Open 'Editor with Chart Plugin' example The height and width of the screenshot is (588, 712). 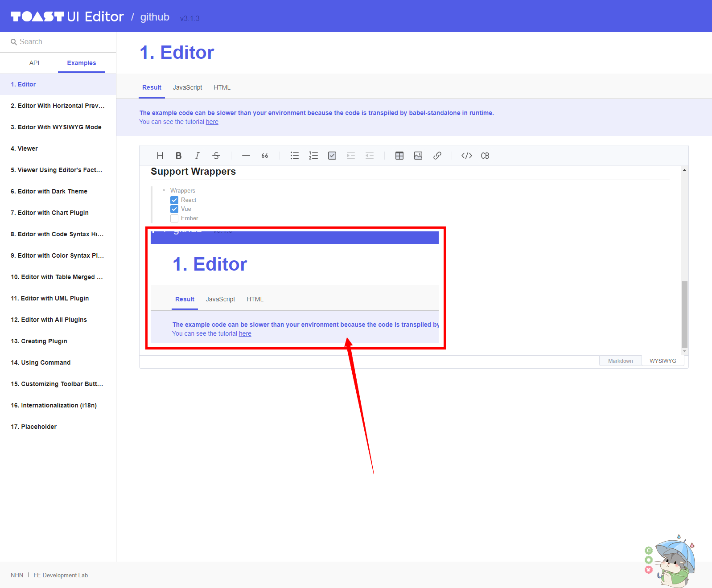click(x=58, y=213)
